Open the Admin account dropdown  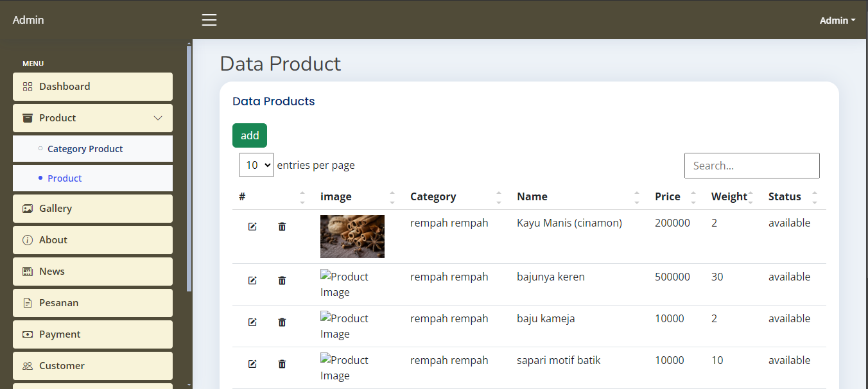click(x=837, y=20)
